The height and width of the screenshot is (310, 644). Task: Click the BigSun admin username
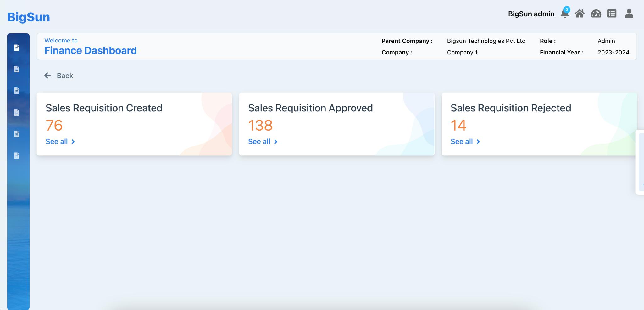point(531,14)
